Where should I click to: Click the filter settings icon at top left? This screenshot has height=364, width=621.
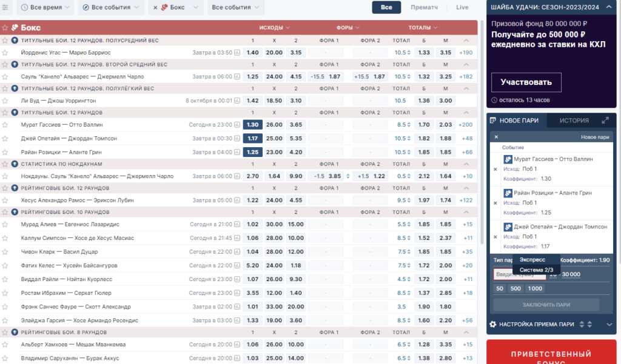pos(5,7)
